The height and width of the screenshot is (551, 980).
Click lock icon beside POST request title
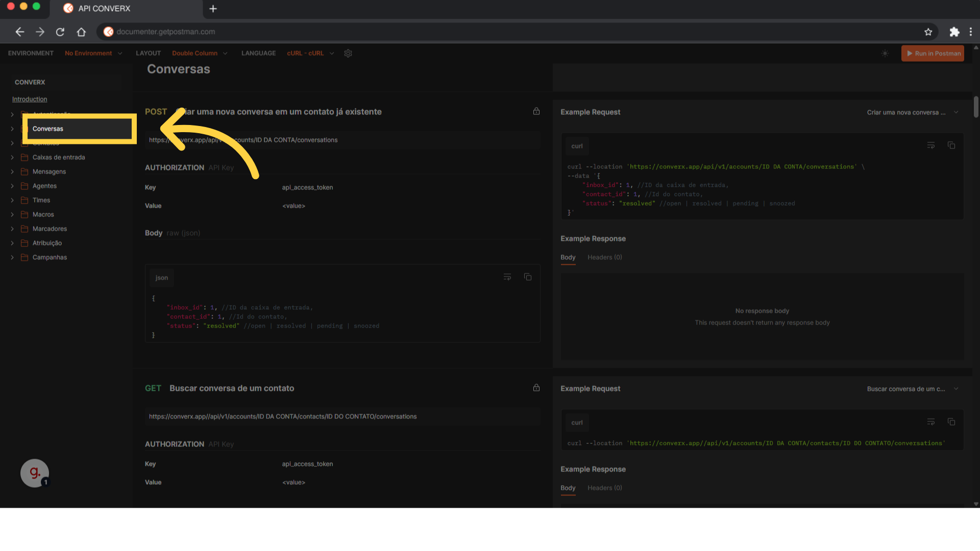click(536, 111)
